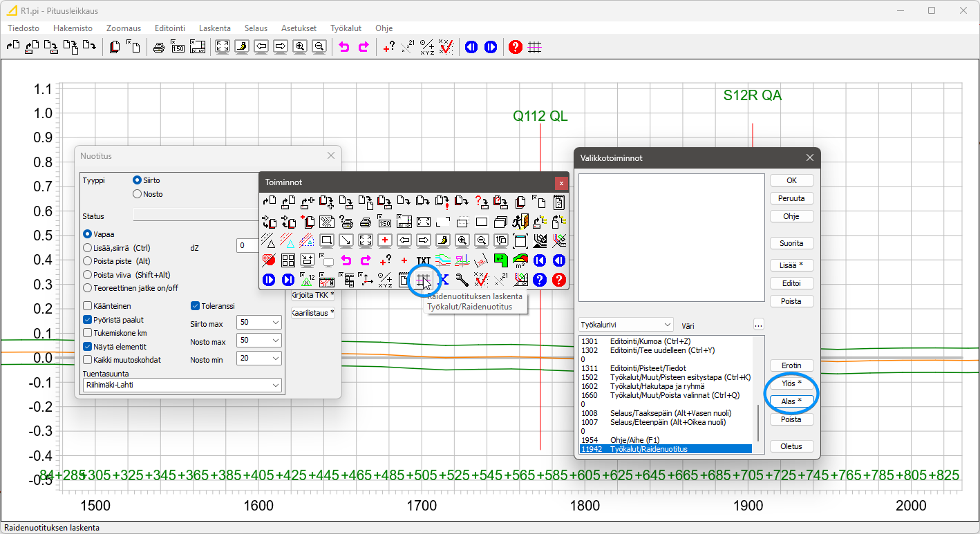Toggle the Toleranssi checkbox
This screenshot has width=980, height=534.
pyautogui.click(x=195, y=306)
